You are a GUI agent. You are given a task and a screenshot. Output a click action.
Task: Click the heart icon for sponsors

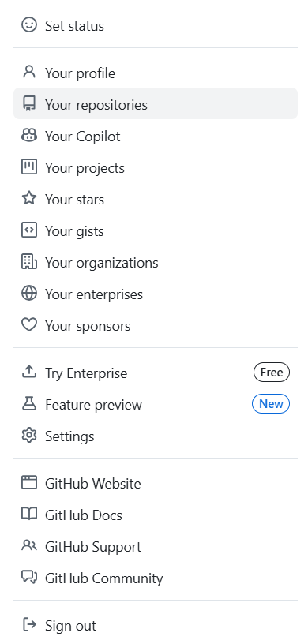click(28, 325)
